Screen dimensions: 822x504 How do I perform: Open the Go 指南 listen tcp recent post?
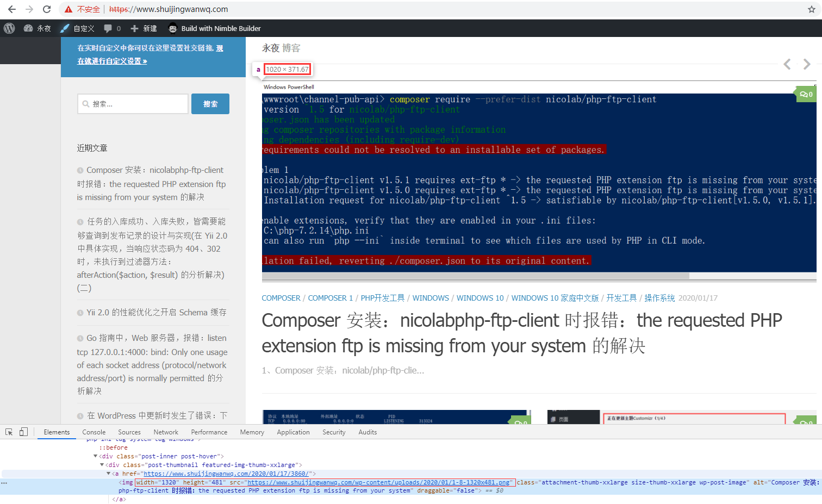click(x=152, y=364)
